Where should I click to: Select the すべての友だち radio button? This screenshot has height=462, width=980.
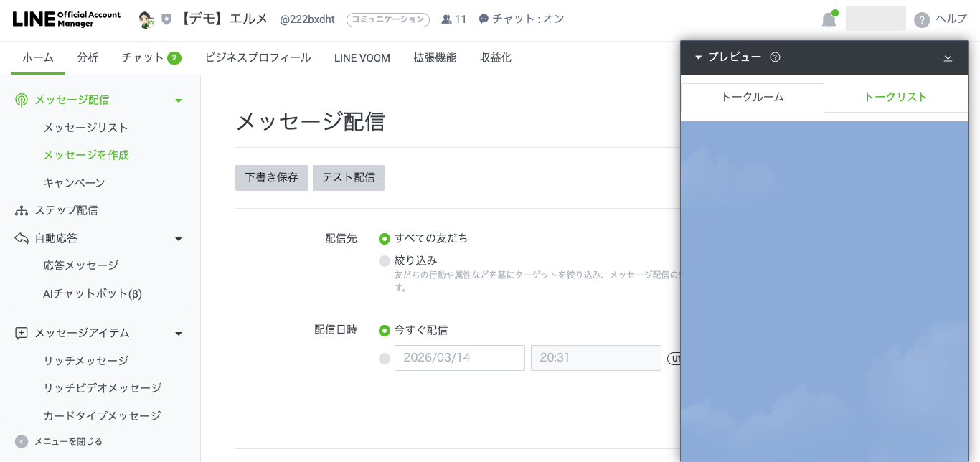point(385,239)
